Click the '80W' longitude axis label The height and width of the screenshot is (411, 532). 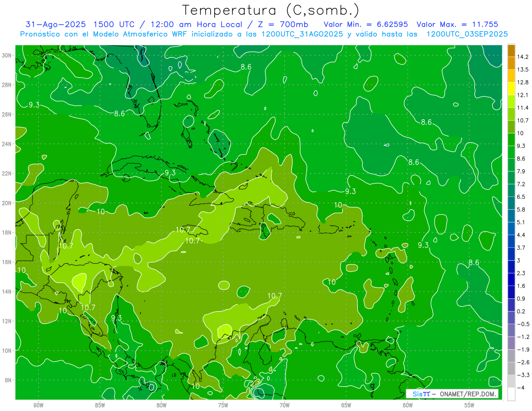161,405
